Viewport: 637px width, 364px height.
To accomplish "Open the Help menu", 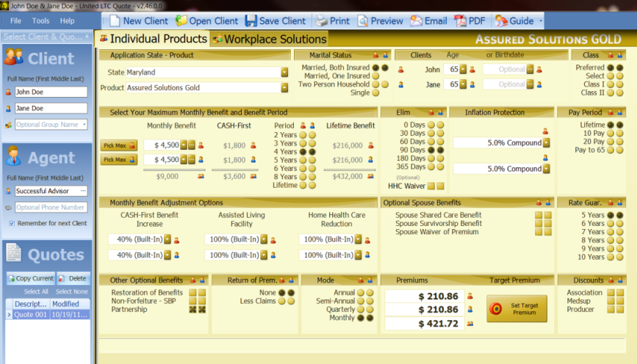I will click(x=67, y=21).
